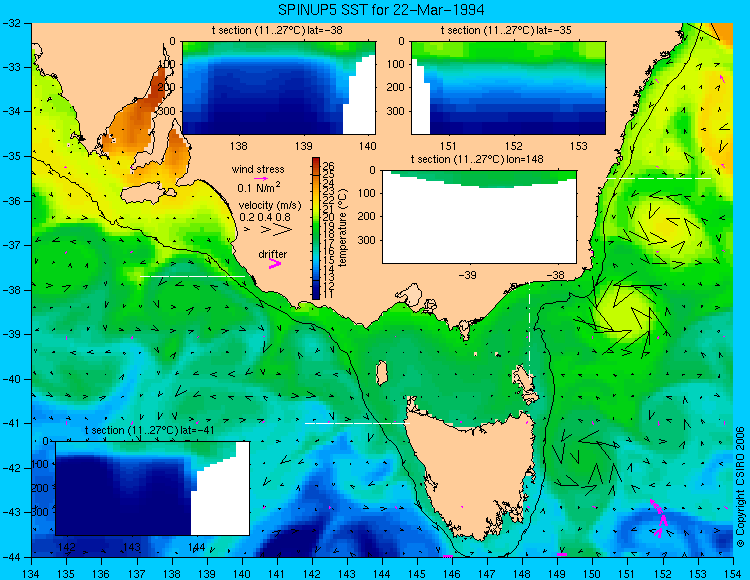
Task: Click the plot title SPINUP5 SST for 22-Mar-1994
Action: click(x=381, y=9)
